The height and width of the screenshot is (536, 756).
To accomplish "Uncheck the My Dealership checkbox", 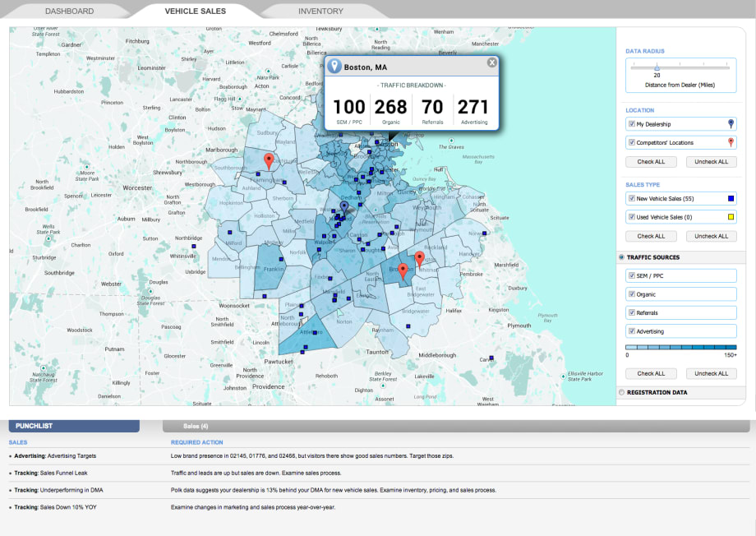I will [x=631, y=124].
